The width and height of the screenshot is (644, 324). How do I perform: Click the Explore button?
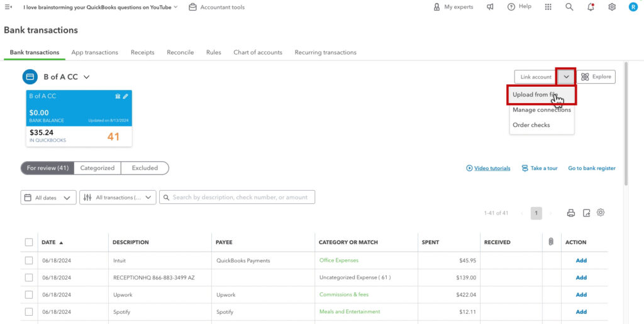point(596,77)
